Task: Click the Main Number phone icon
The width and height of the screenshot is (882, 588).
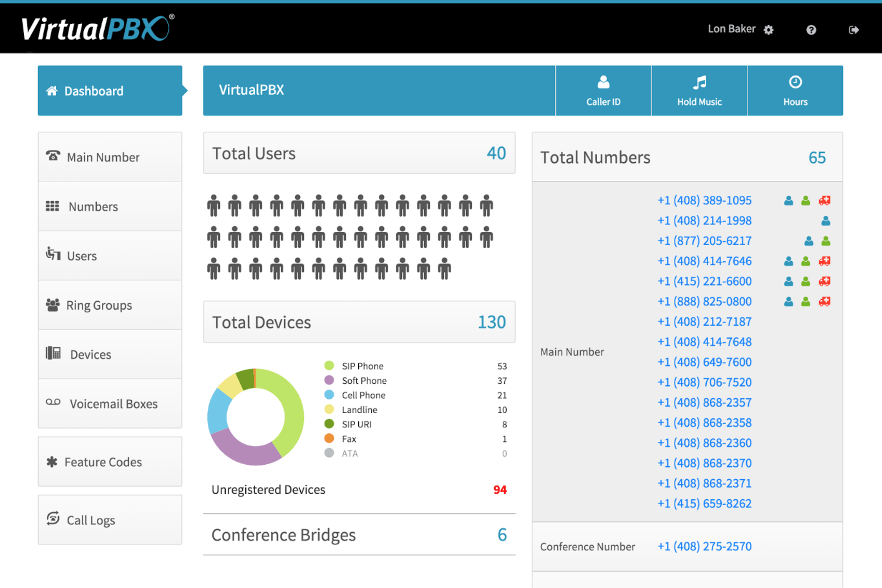Action: pyautogui.click(x=53, y=156)
